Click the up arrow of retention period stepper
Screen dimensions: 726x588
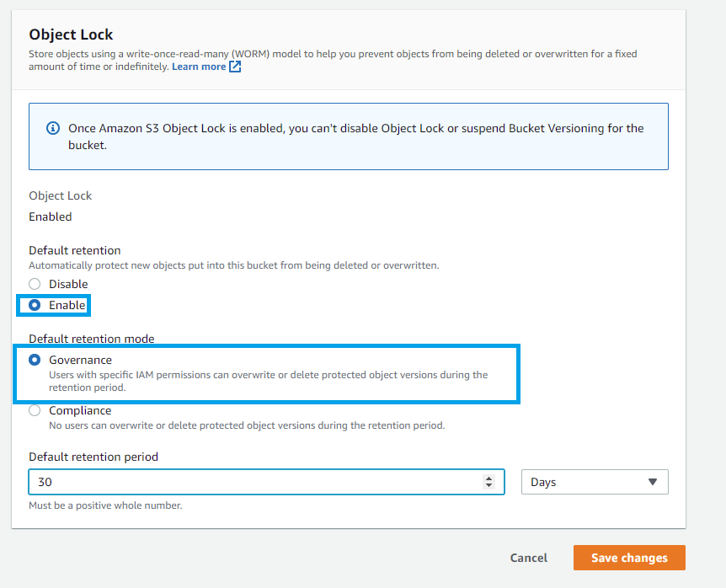pos(488,478)
